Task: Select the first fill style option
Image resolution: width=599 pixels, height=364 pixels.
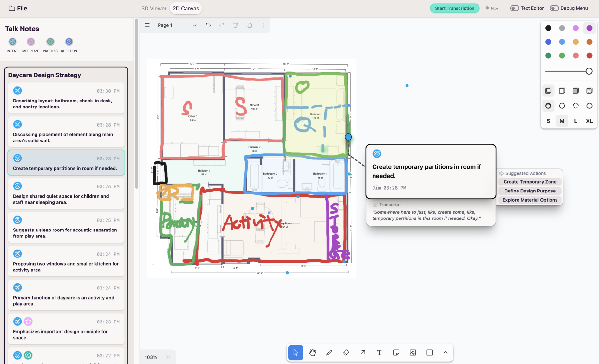Action: [x=548, y=91]
